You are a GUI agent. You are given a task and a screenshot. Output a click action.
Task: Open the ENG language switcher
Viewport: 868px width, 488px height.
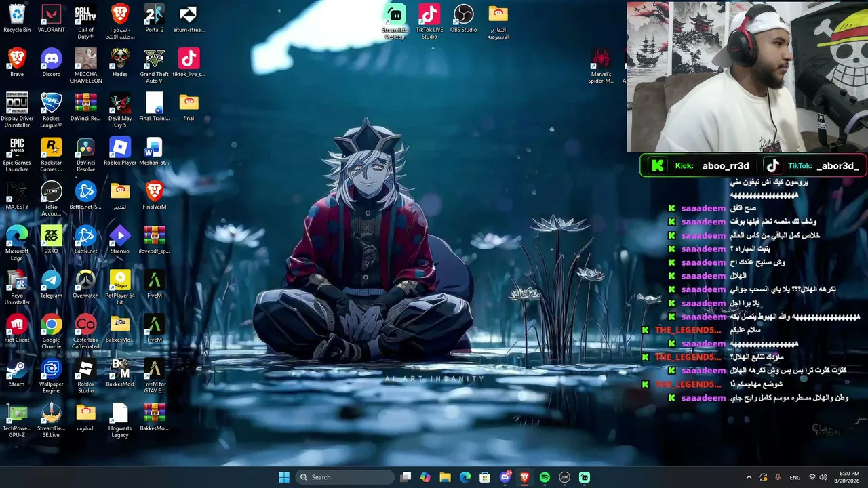click(x=795, y=477)
